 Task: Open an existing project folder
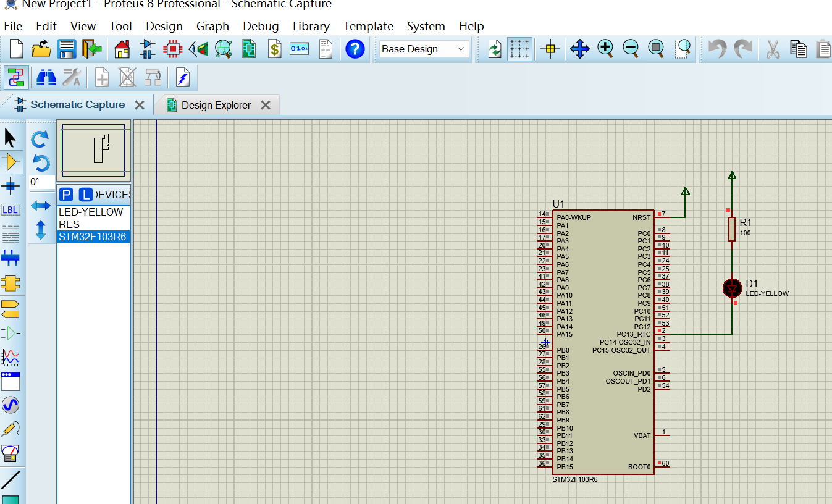tap(41, 49)
